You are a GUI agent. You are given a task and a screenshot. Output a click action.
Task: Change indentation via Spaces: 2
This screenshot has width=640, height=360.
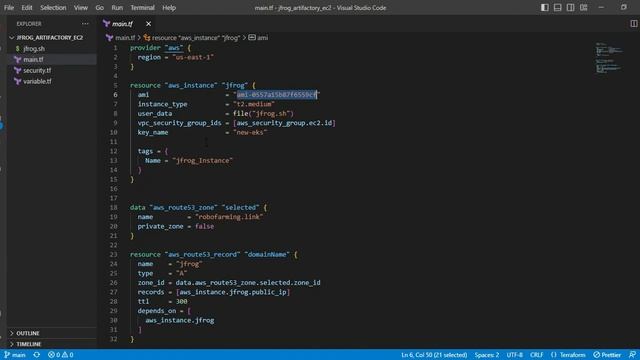click(x=487, y=355)
